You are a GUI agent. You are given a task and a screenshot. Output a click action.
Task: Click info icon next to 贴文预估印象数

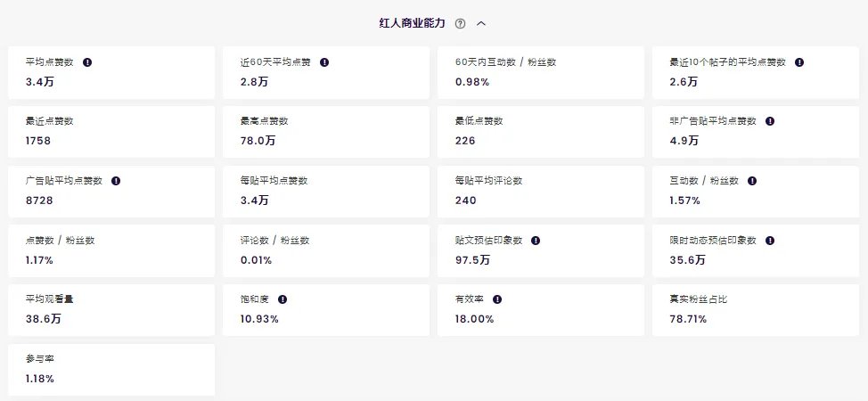pyautogui.click(x=536, y=241)
